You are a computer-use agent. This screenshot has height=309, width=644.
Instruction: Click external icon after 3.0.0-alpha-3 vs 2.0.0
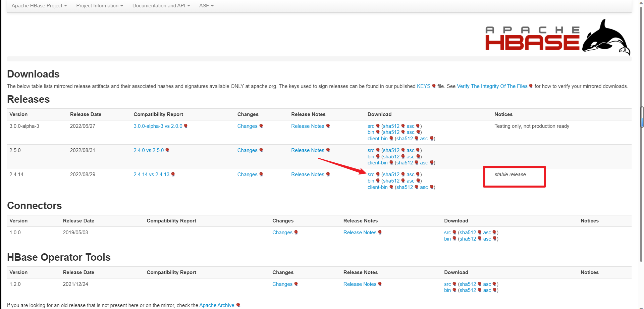[x=185, y=126]
